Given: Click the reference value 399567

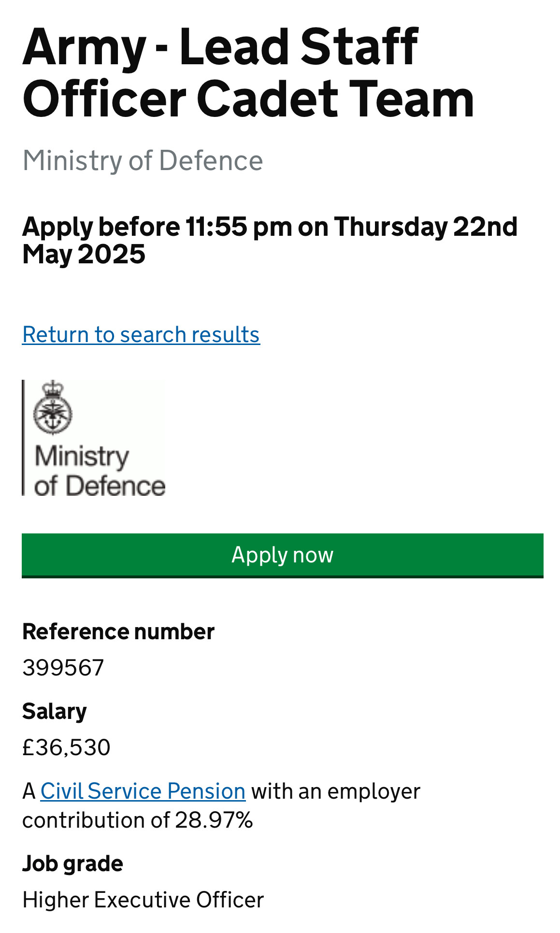Looking at the screenshot, I should point(63,668).
